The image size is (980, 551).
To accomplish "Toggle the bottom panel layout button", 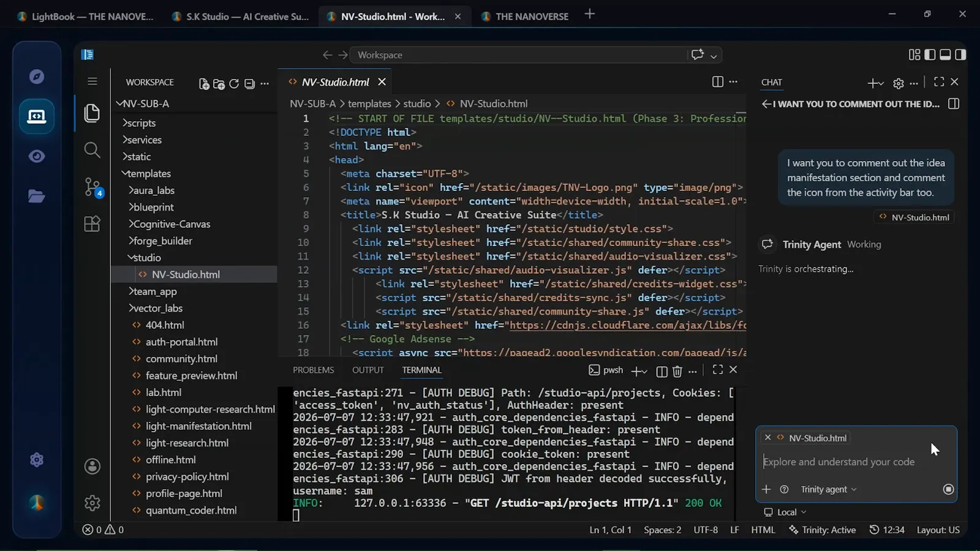I will coord(945,54).
